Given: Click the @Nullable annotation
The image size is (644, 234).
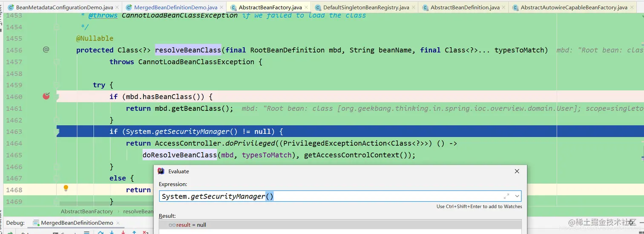Looking at the screenshot, I should [x=95, y=38].
